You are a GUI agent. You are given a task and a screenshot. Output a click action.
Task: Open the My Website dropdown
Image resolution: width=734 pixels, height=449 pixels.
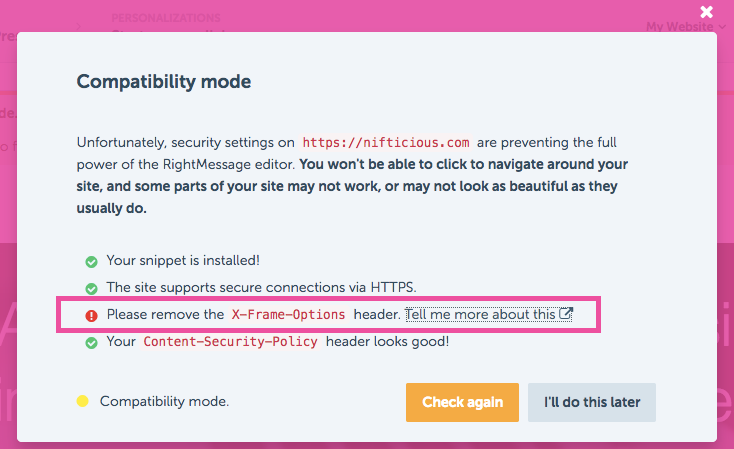682,27
